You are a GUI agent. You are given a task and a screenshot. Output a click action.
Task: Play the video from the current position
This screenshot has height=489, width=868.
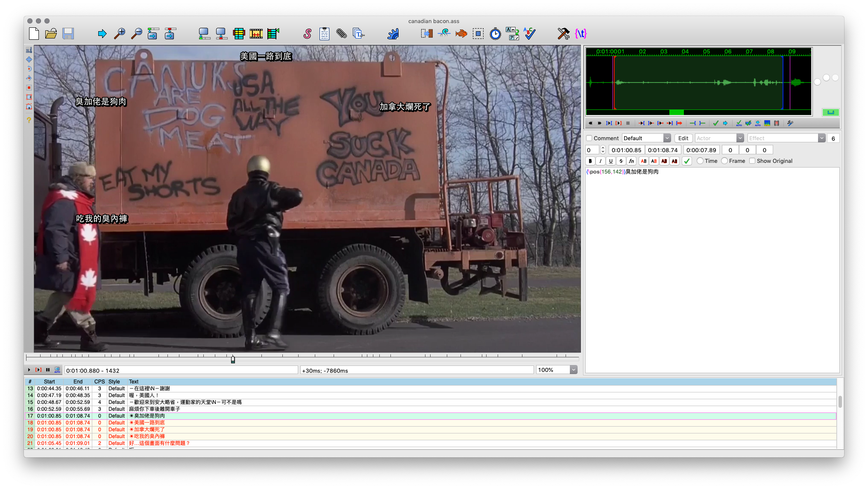click(x=29, y=370)
